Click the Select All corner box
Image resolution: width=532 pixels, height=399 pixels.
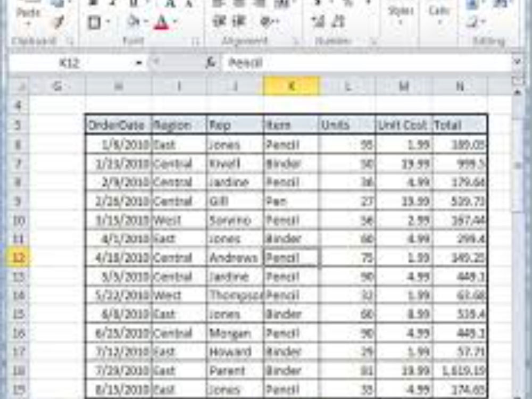pyautogui.click(x=19, y=86)
